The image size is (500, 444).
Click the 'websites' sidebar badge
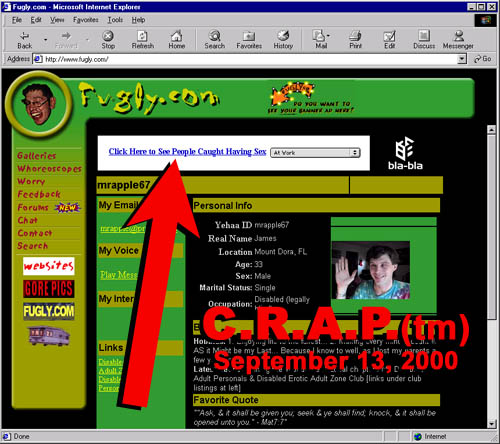pos(49,266)
